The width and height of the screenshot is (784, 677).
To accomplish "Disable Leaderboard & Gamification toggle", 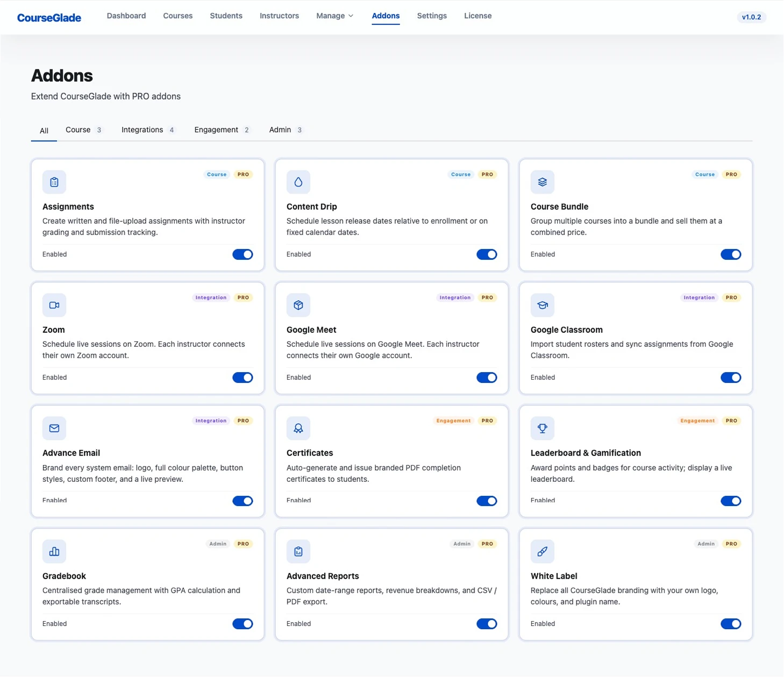I will (731, 501).
